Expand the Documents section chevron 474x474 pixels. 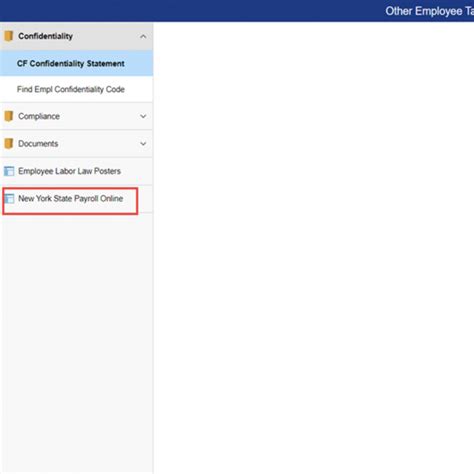click(x=143, y=144)
